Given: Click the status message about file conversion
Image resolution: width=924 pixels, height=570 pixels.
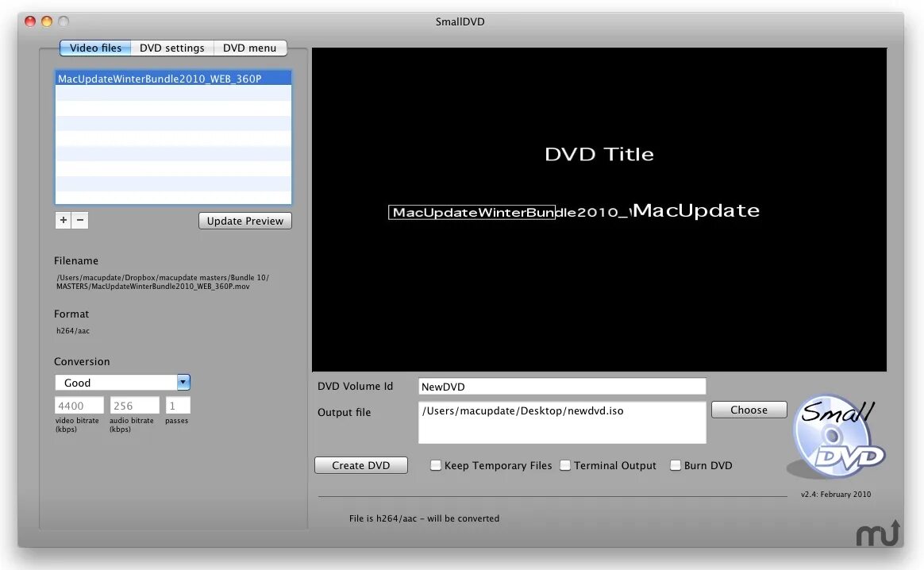Looking at the screenshot, I should coord(424,518).
